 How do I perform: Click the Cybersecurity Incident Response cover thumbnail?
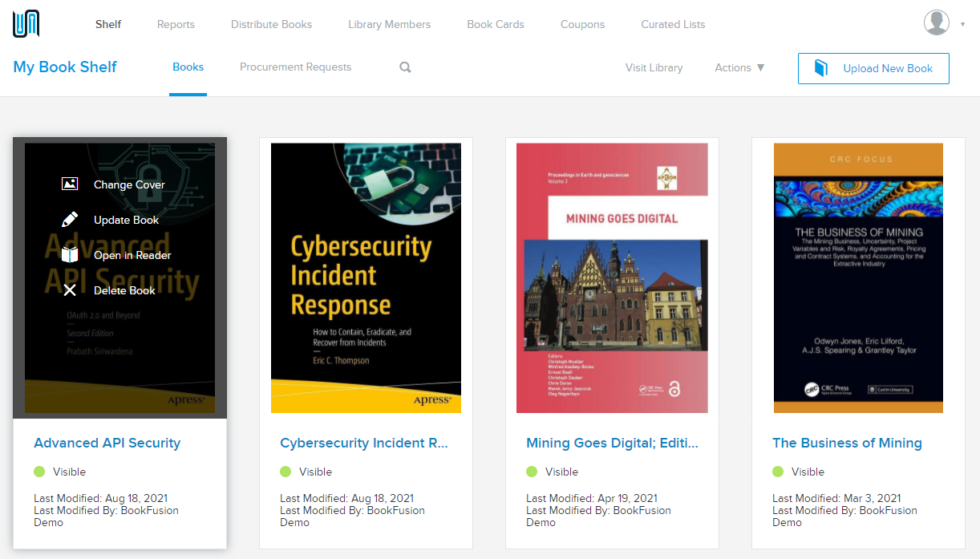tap(366, 278)
